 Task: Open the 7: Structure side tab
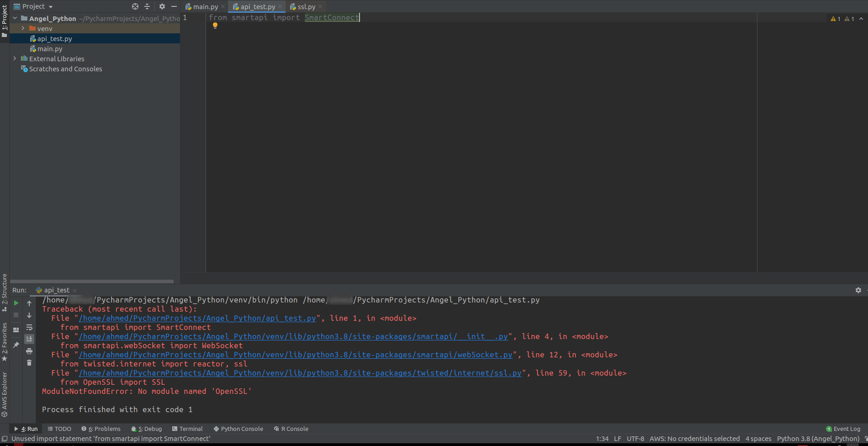(x=5, y=292)
